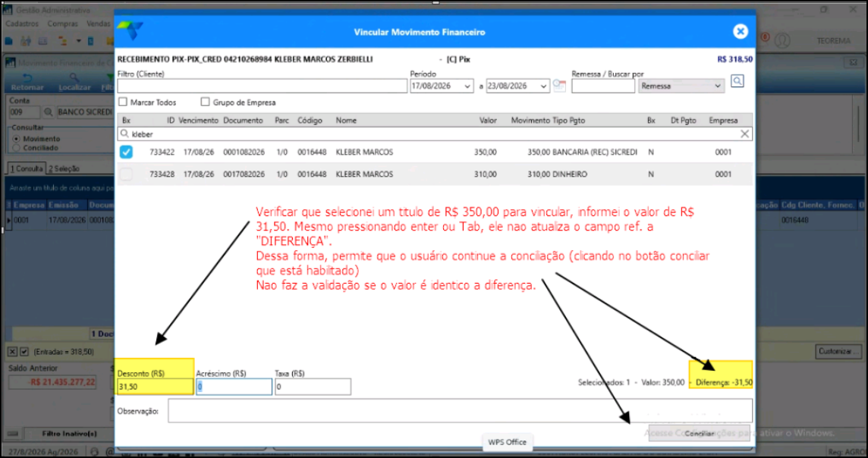868x458 pixels.
Task: Tick the Marcar Todos checkbox
Action: tap(123, 102)
